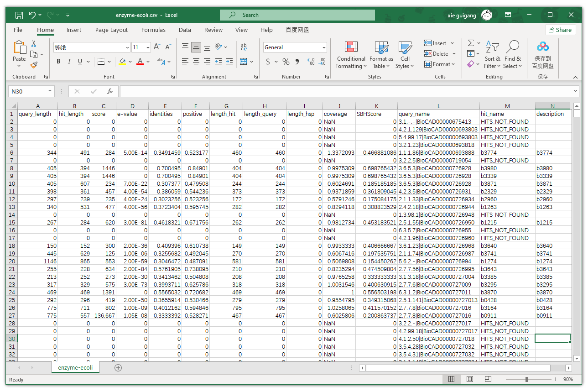Viewport: 588px width, 392px height.
Task: Click the Share button
Action: click(560, 30)
